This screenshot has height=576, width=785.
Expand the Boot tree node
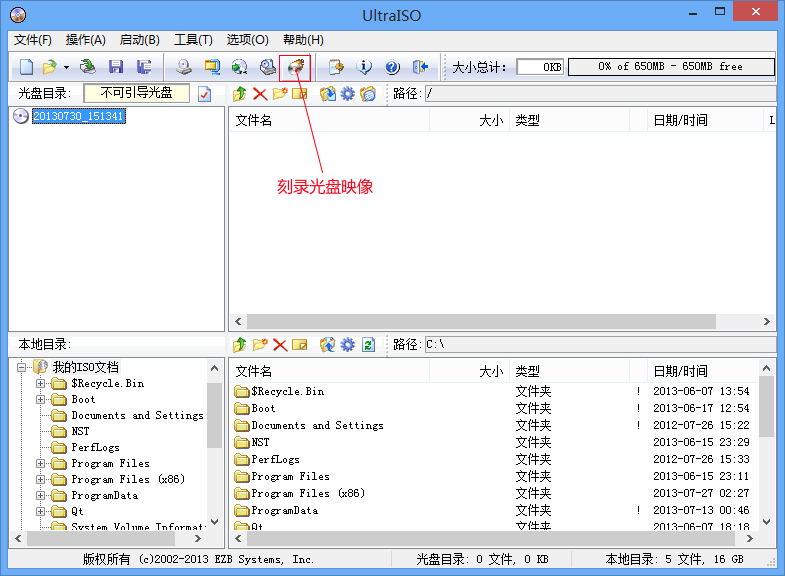(x=41, y=400)
